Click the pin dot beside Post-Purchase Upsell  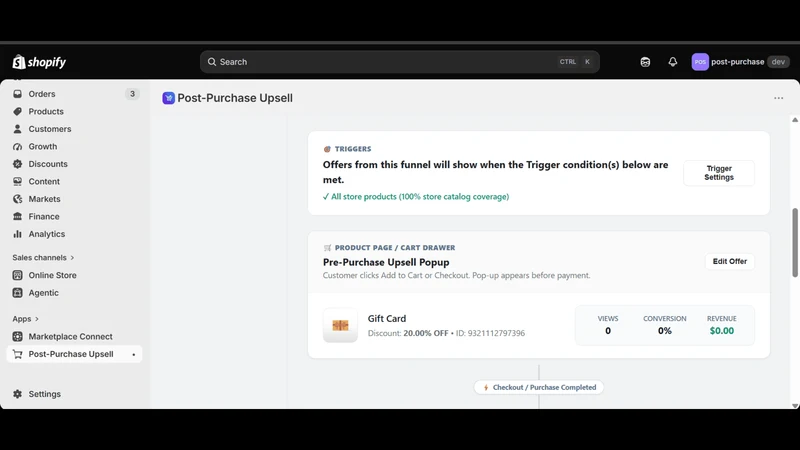134,355
